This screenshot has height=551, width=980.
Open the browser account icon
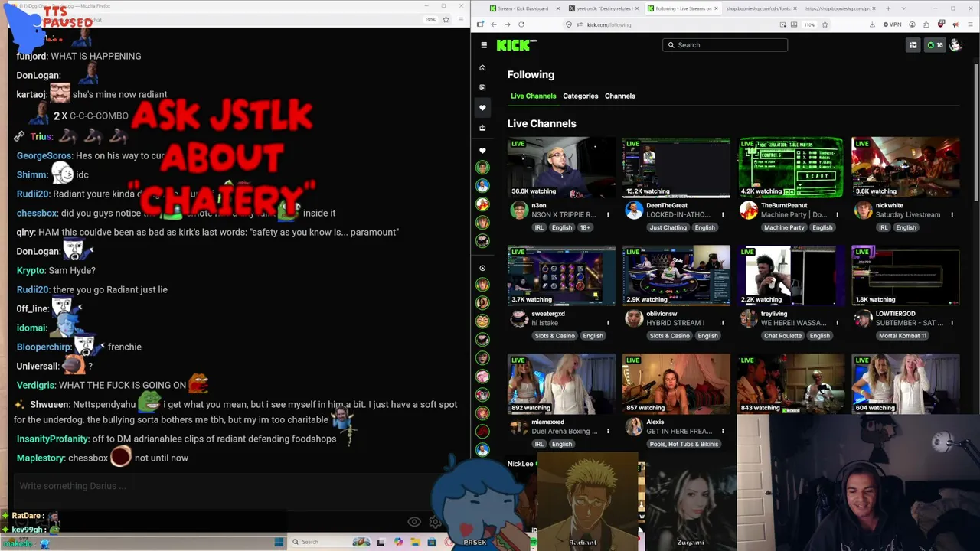click(x=913, y=24)
